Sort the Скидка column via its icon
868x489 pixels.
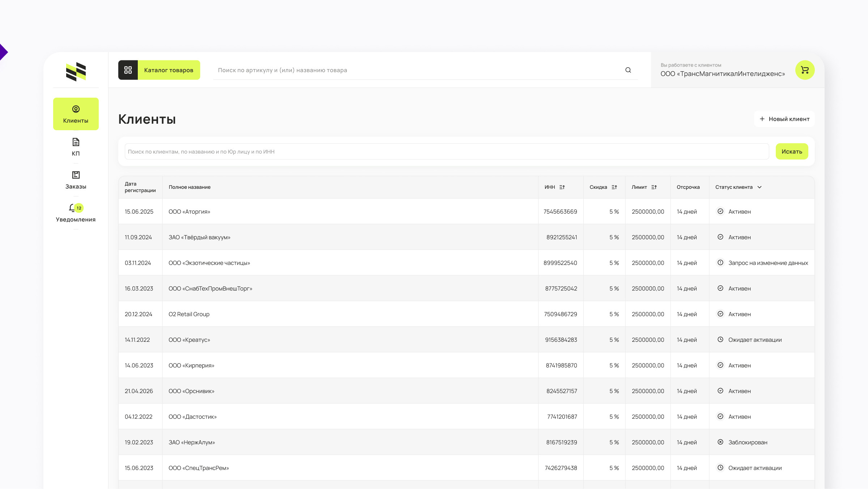pyautogui.click(x=614, y=187)
